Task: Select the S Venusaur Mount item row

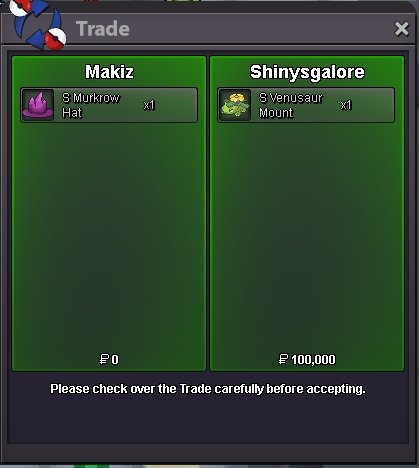Action: coord(306,105)
